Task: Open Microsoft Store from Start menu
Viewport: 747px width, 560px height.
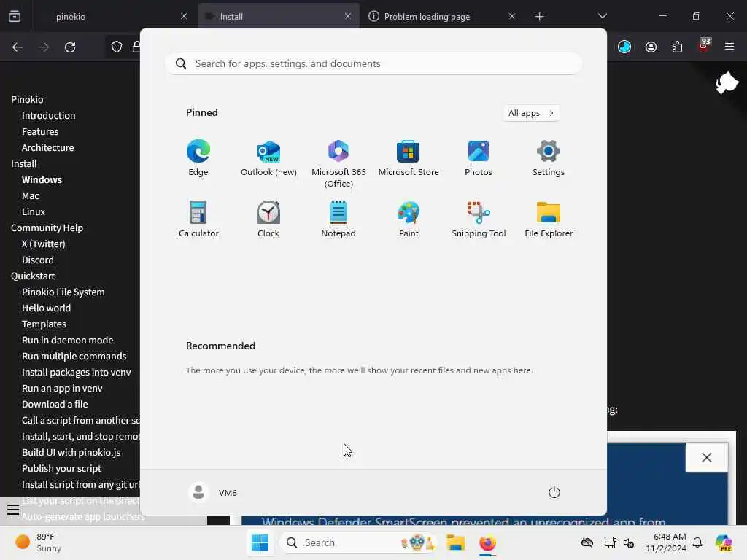Action: coord(409,158)
